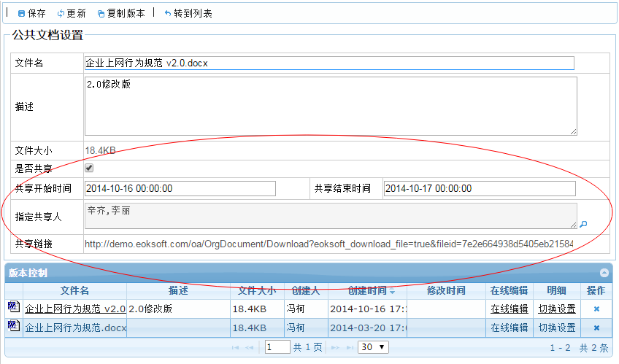Click the Word icon of the v2.0 row
The image size is (619, 364).
(x=13, y=309)
